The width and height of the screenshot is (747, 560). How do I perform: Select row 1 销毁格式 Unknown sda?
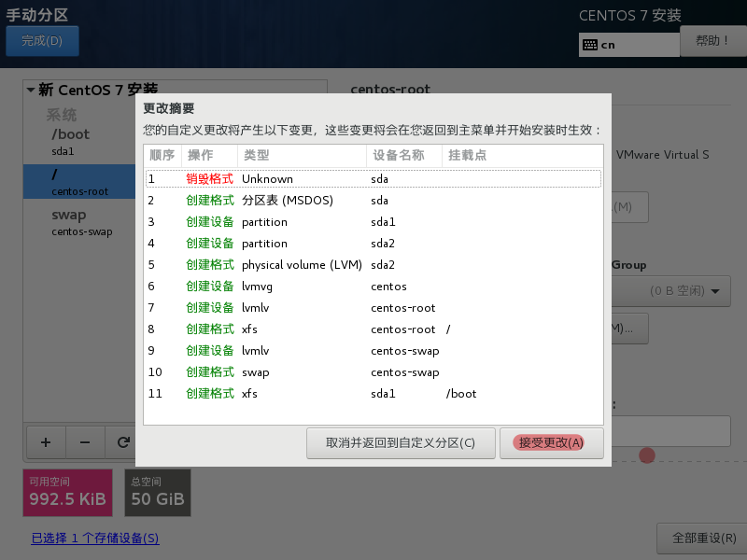tap(373, 179)
